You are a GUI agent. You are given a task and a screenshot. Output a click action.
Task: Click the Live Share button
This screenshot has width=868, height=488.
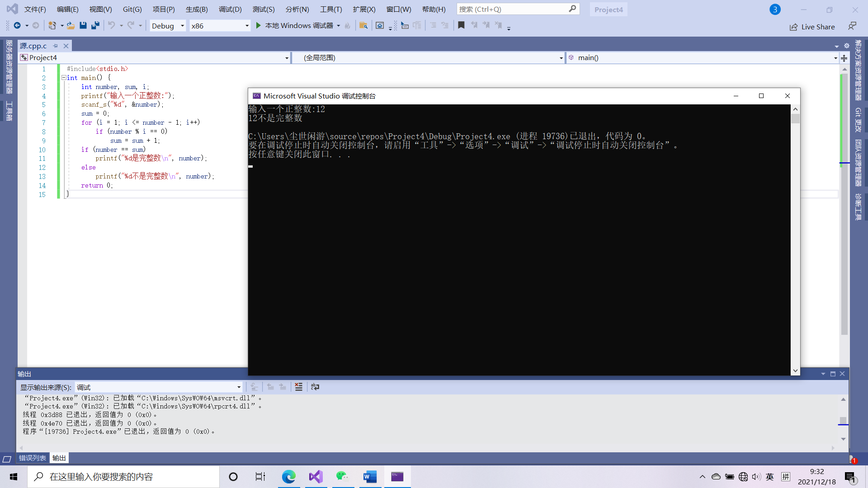coord(812,27)
